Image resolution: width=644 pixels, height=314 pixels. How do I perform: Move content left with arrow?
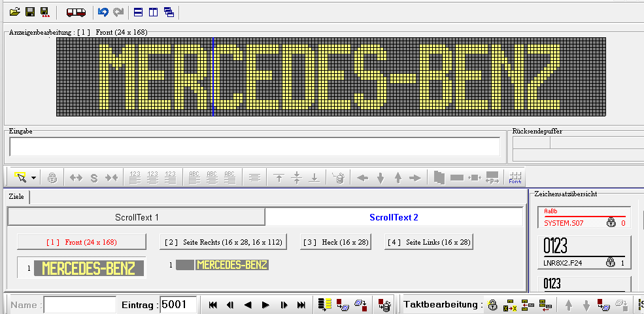[x=362, y=178]
